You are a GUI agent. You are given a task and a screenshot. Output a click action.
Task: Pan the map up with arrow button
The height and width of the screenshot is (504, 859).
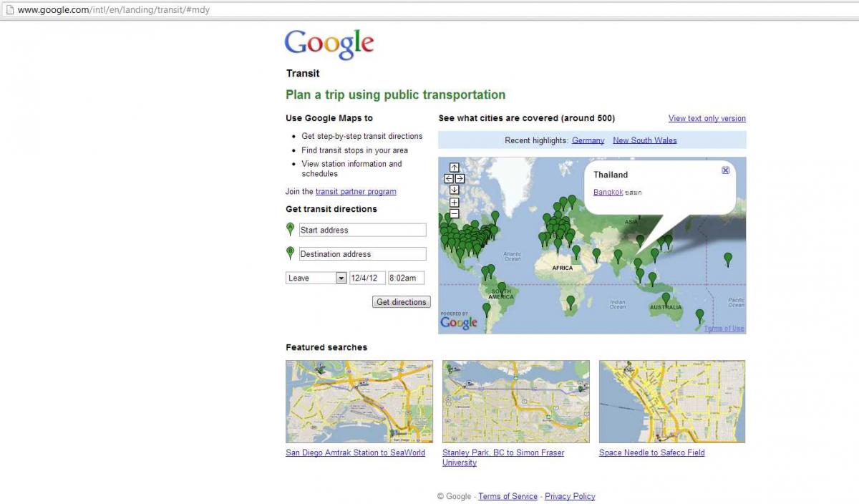[454, 168]
